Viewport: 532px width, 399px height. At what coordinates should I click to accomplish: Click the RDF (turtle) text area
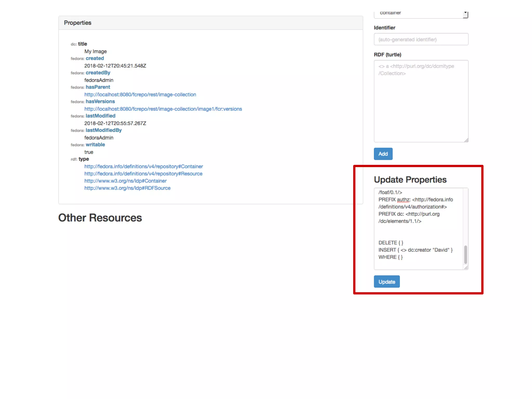pyautogui.click(x=421, y=101)
